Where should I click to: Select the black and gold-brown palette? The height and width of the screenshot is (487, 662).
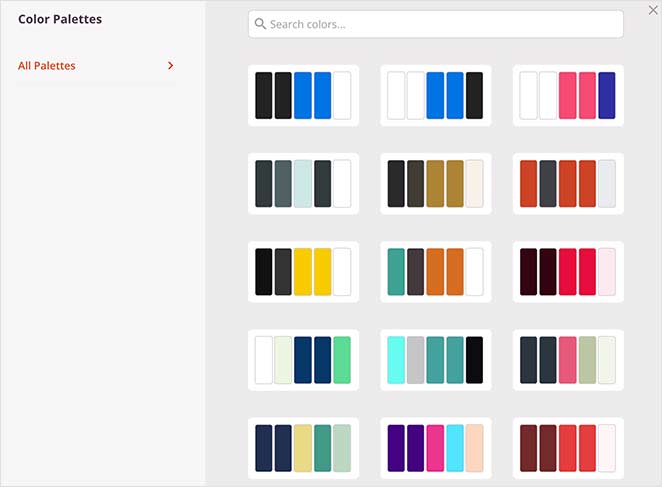coord(435,184)
